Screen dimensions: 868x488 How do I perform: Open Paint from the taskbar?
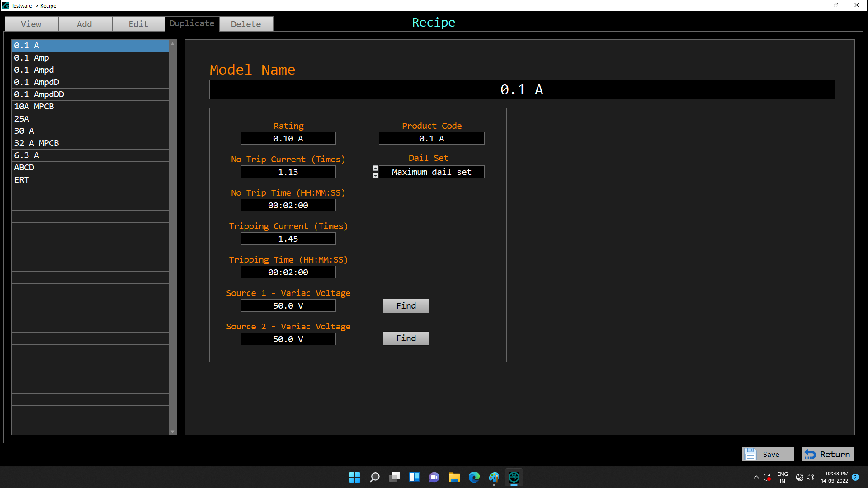[x=494, y=477]
